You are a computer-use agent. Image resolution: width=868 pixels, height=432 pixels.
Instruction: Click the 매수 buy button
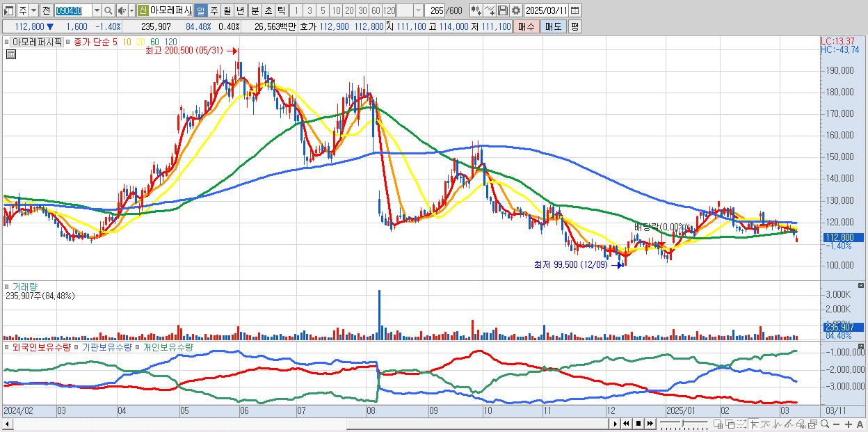pyautogui.click(x=526, y=26)
